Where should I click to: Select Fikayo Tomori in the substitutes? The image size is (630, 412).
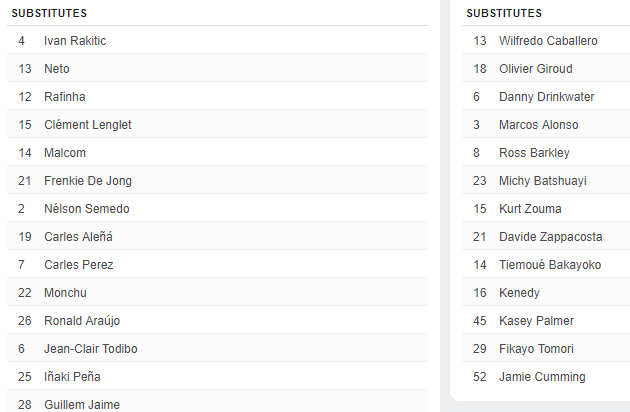(x=537, y=349)
